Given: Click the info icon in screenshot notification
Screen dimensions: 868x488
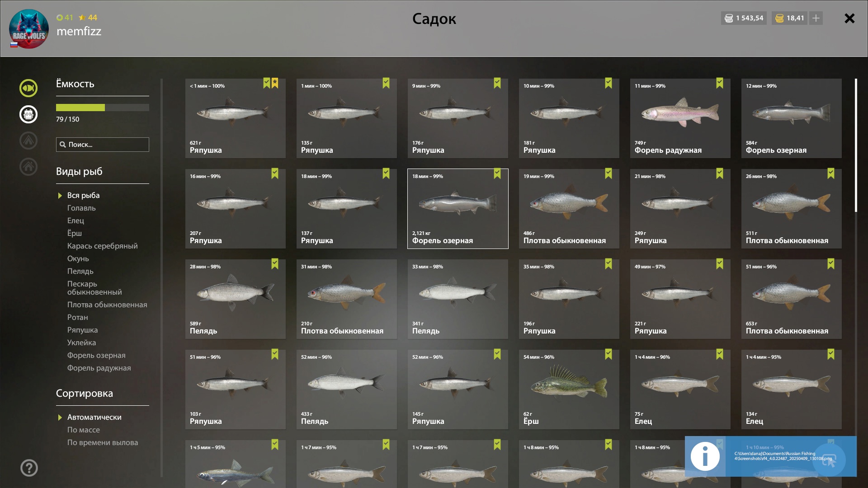Looking at the screenshot, I should pos(705,456).
